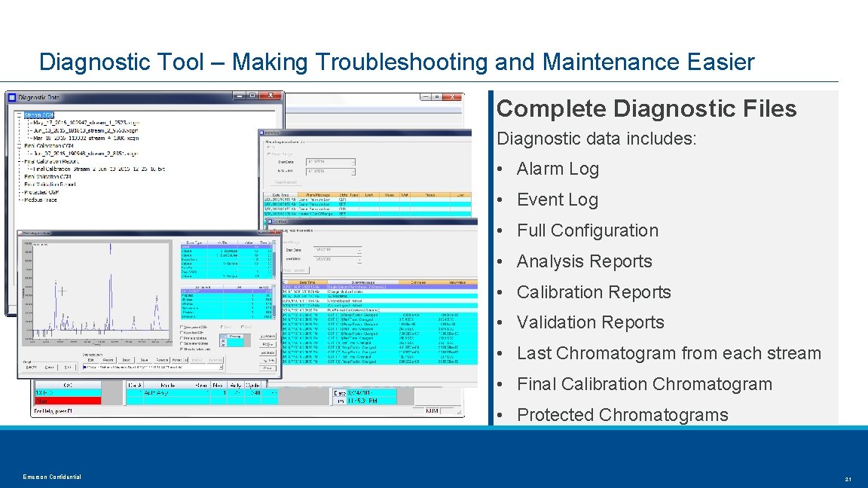The height and width of the screenshot is (488, 868).
Task: Select Mar_18_2016_110002_stream_4_1980.xcgm file
Action: pos(86,139)
